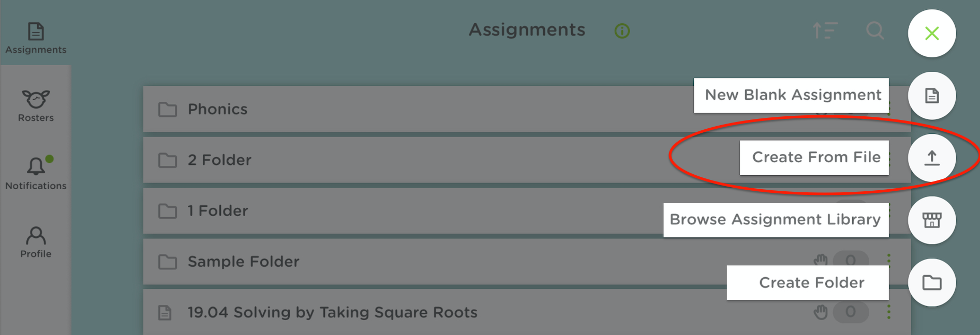Click the Create From File upload icon

[931, 158]
